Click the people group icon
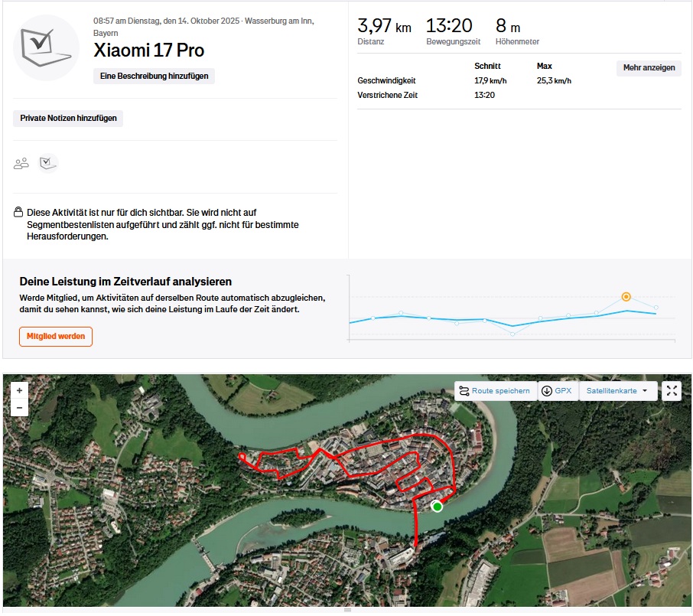 coord(21,163)
